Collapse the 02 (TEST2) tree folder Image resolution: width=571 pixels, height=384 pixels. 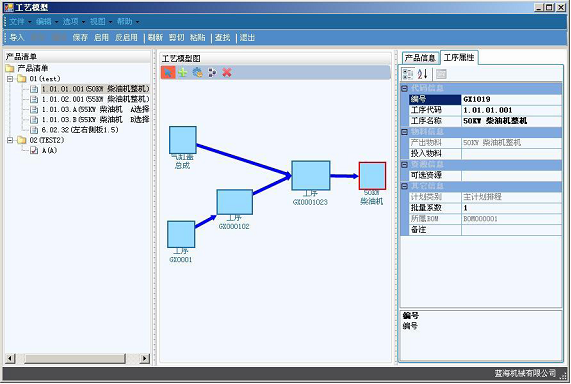(10, 140)
